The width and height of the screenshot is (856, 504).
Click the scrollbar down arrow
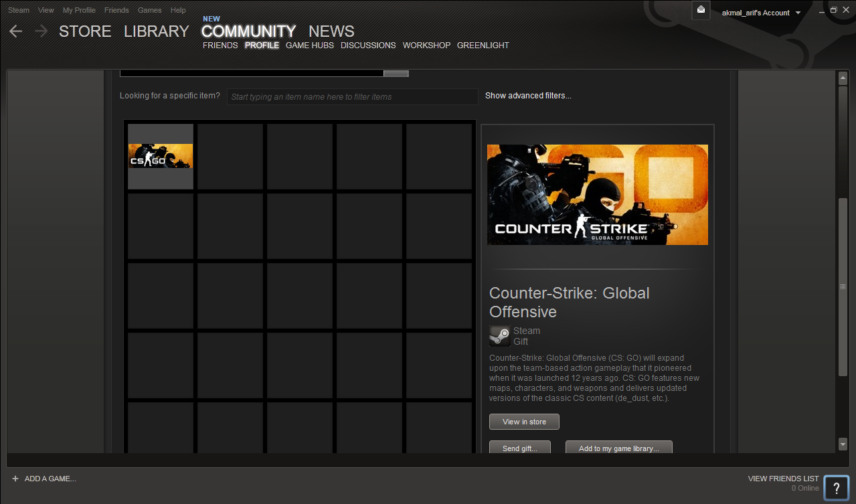(x=843, y=444)
